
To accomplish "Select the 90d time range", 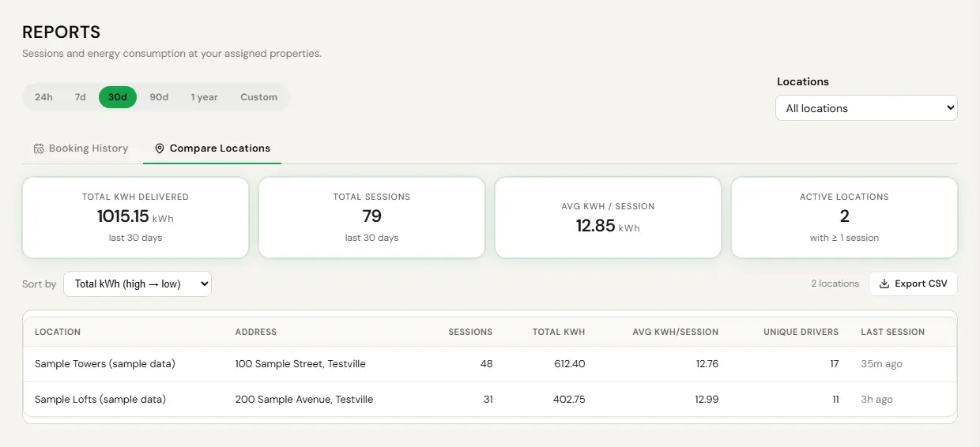I will pyautogui.click(x=159, y=97).
